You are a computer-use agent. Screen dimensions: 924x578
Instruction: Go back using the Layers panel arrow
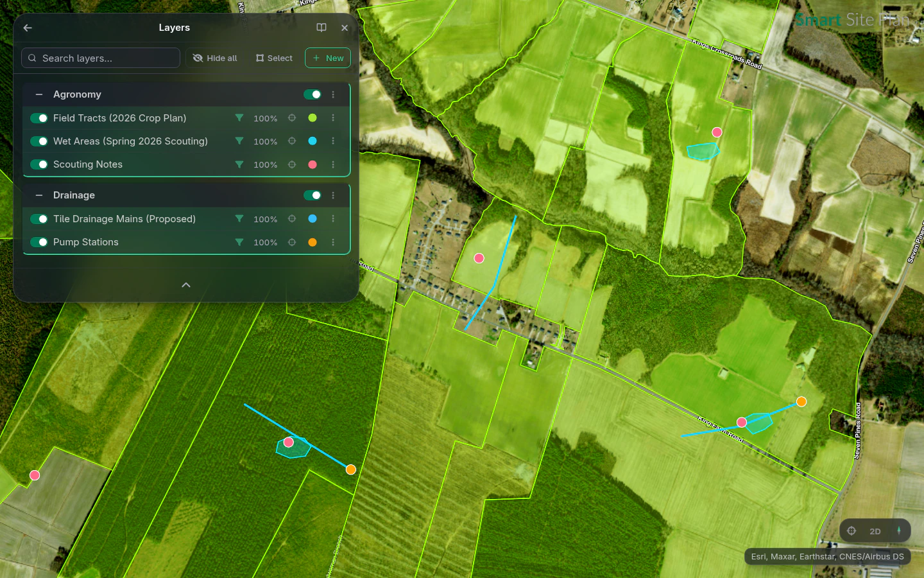pos(28,28)
